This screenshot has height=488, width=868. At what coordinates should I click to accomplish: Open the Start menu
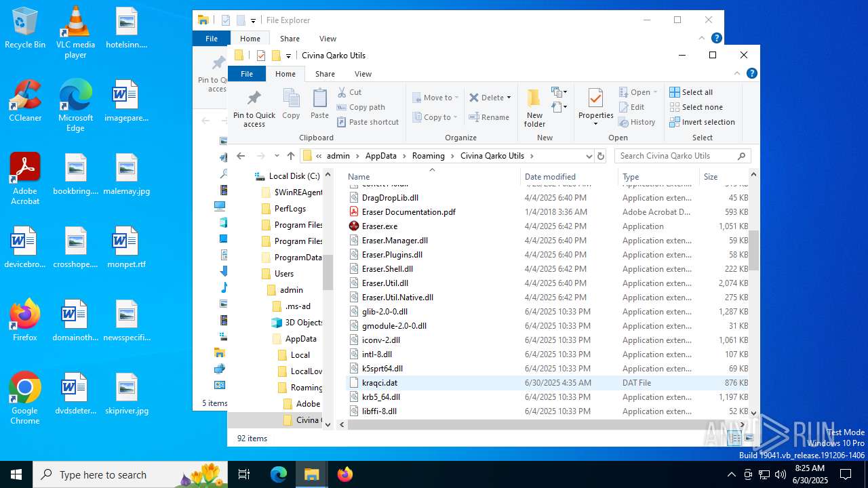tap(16, 474)
